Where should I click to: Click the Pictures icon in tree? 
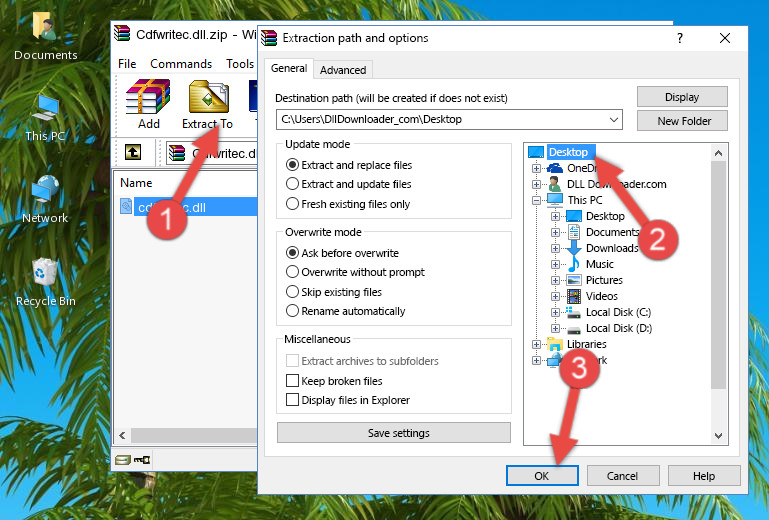(574, 280)
